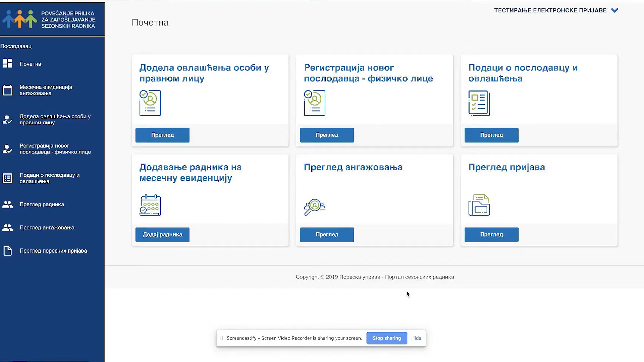Click the tax filings overview folder icon
644x362 pixels.
click(479, 205)
